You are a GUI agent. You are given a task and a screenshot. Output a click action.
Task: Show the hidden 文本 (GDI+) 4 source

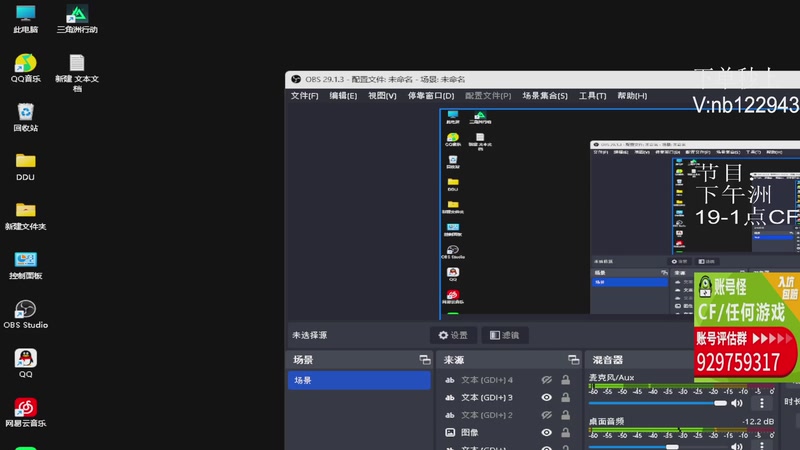tap(546, 380)
